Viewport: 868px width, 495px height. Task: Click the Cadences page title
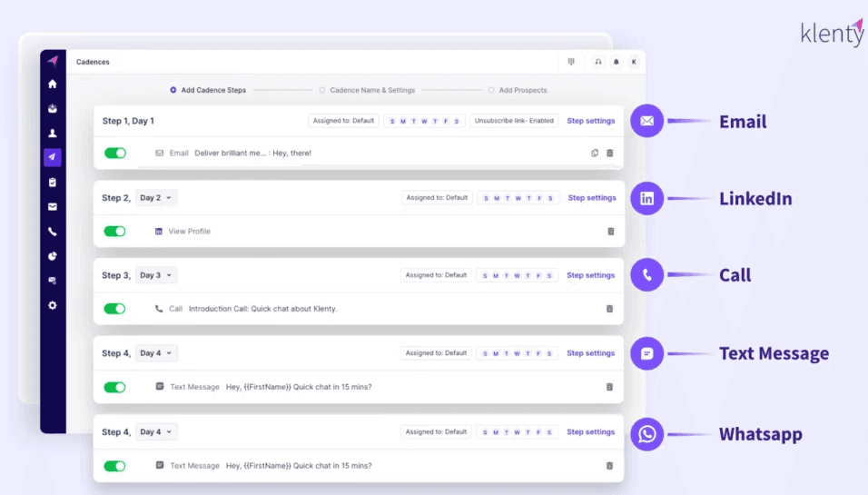(x=93, y=62)
